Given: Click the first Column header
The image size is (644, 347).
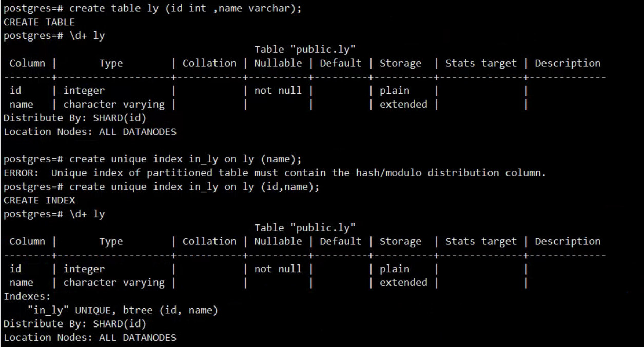Looking at the screenshot, I should [27, 63].
